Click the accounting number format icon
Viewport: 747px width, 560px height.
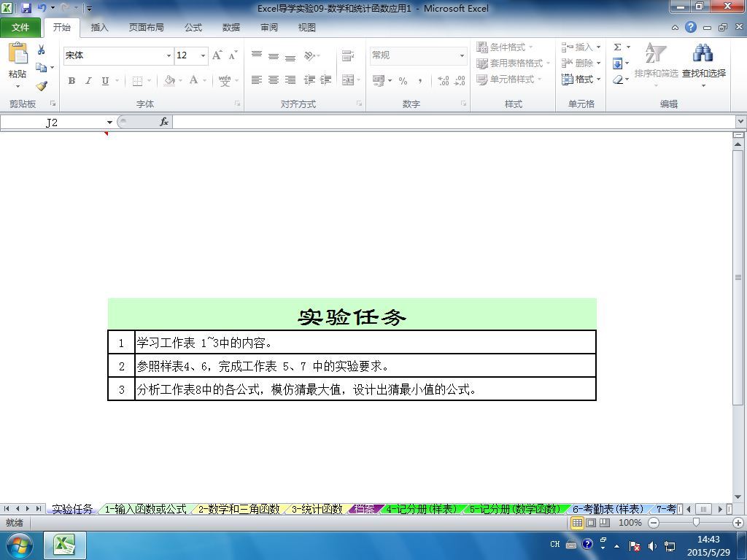pos(379,80)
